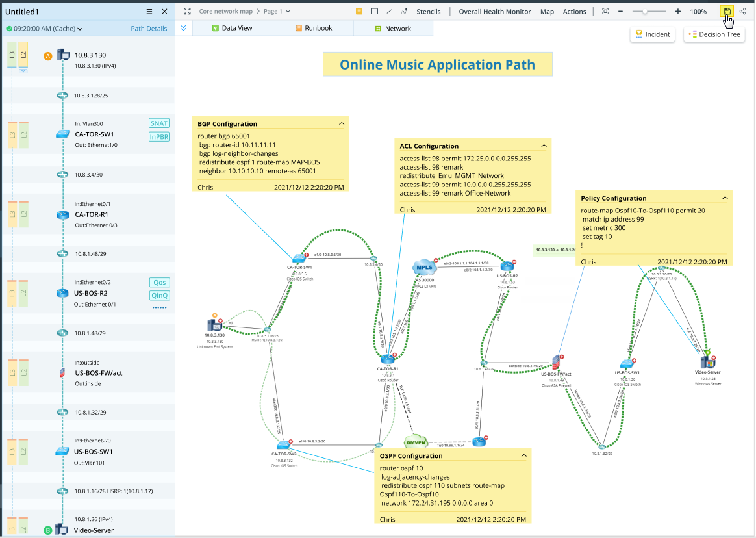Click the fit-to-screen icon
This screenshot has width=756, height=538.
[x=187, y=11]
